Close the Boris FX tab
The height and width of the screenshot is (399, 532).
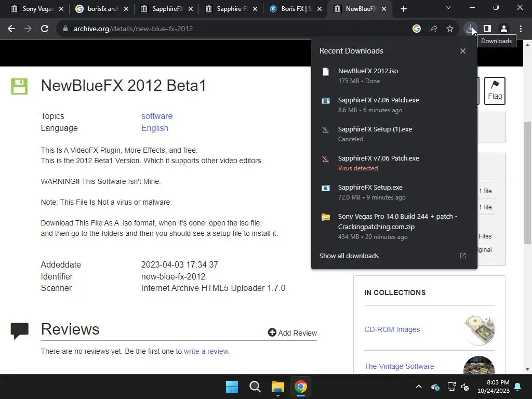coord(320,9)
